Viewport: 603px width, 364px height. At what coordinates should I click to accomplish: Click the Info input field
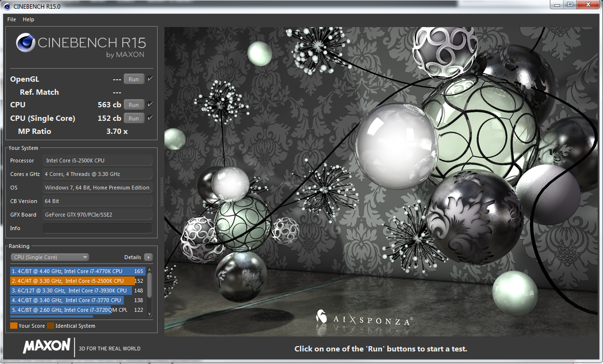click(x=97, y=228)
